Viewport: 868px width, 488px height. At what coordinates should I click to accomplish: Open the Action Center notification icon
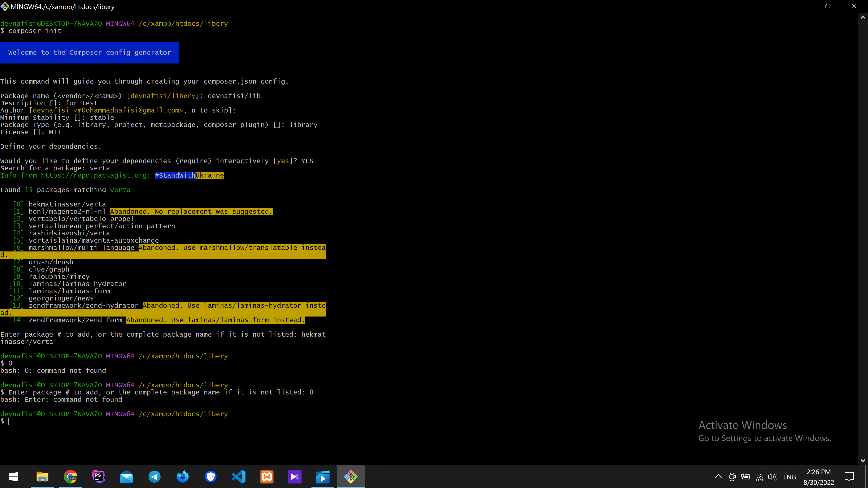coord(849,476)
